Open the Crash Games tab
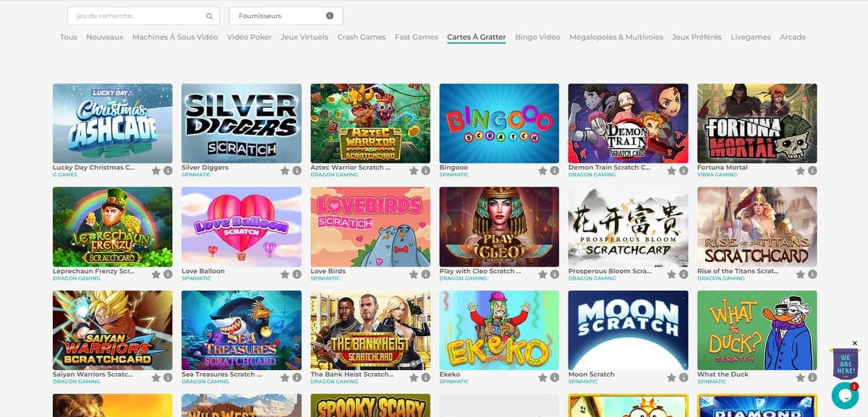Viewport: 868px width, 417px height. 361,37
